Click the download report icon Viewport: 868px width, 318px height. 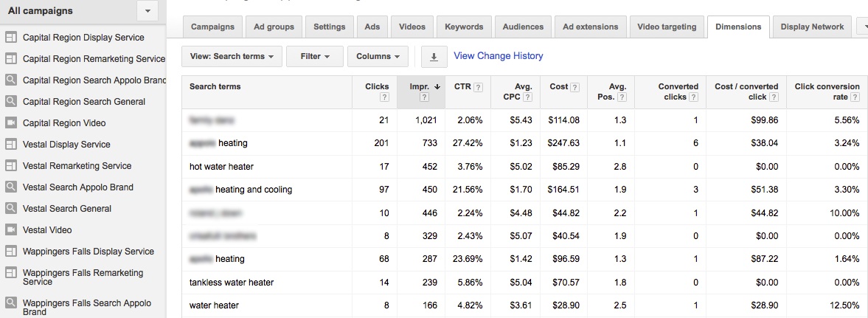[434, 56]
